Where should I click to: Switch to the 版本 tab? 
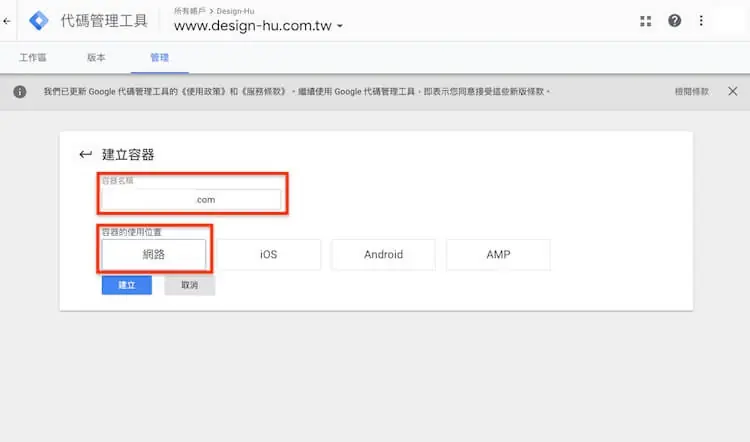pos(96,57)
